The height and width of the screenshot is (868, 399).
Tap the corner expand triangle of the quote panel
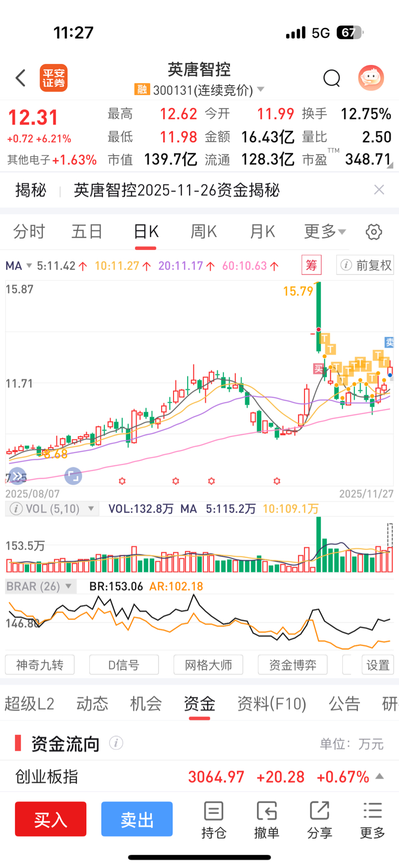[x=390, y=165]
